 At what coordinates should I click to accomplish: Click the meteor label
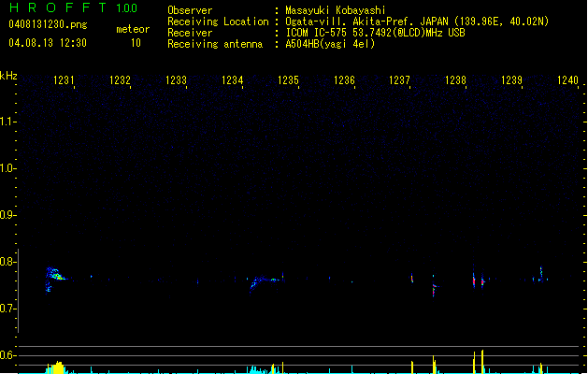coord(133,29)
